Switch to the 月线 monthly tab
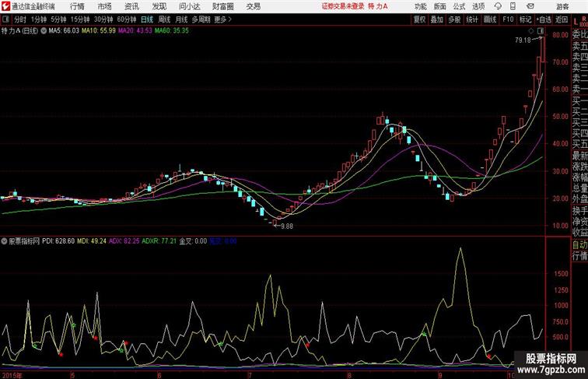The width and height of the screenshot is (588, 379). [181, 19]
